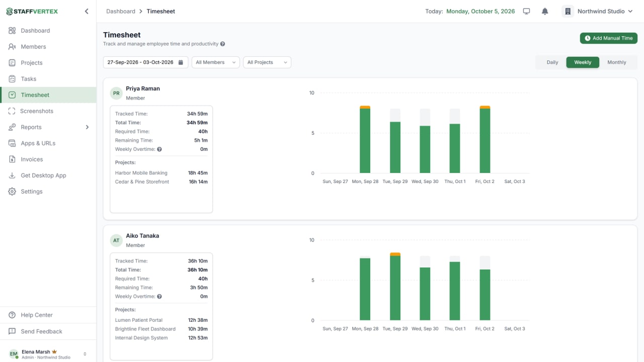Viewport: 644px width, 362px height.
Task: Open notifications bell
Action: pos(545,11)
